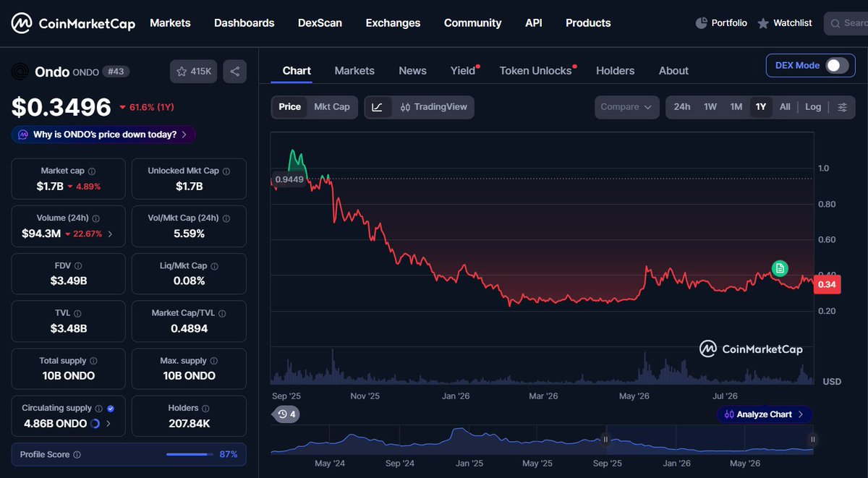
Task: Click the search magnifier field
Action: click(x=846, y=23)
